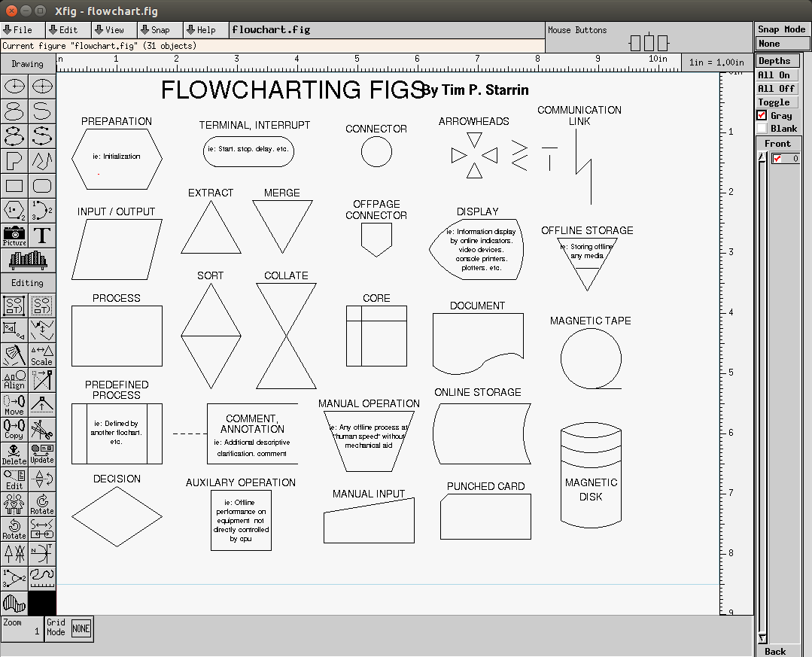This screenshot has height=657, width=812.
Task: Select the Delete object tool
Action: click(x=14, y=455)
